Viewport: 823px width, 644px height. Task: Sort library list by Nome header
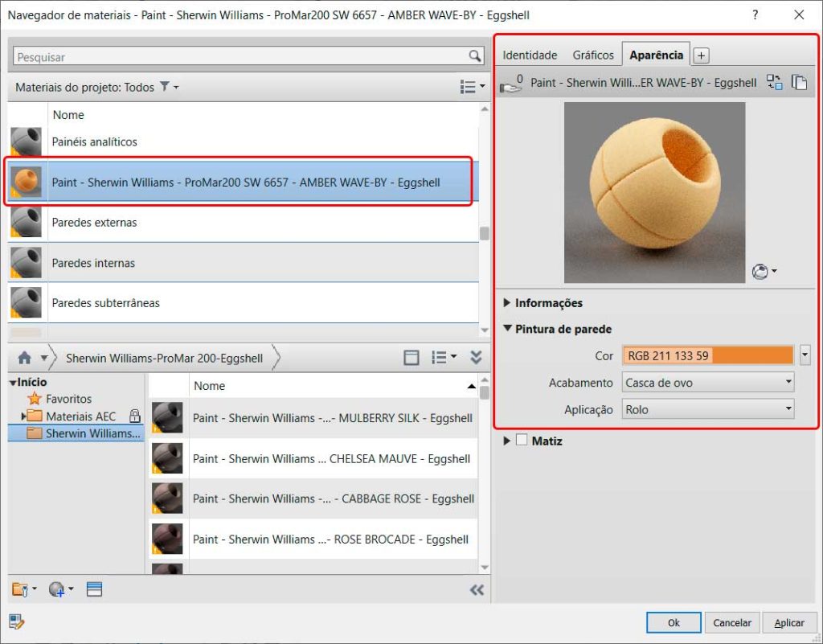334,386
